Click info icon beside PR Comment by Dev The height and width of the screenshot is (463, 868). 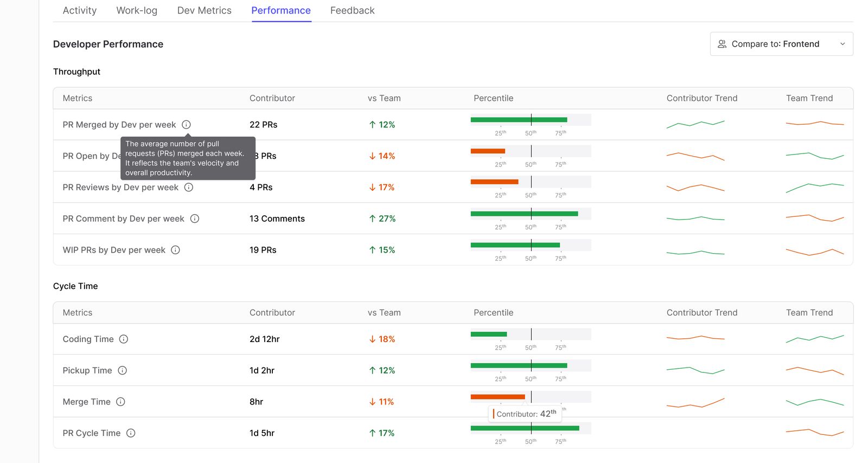coord(195,219)
